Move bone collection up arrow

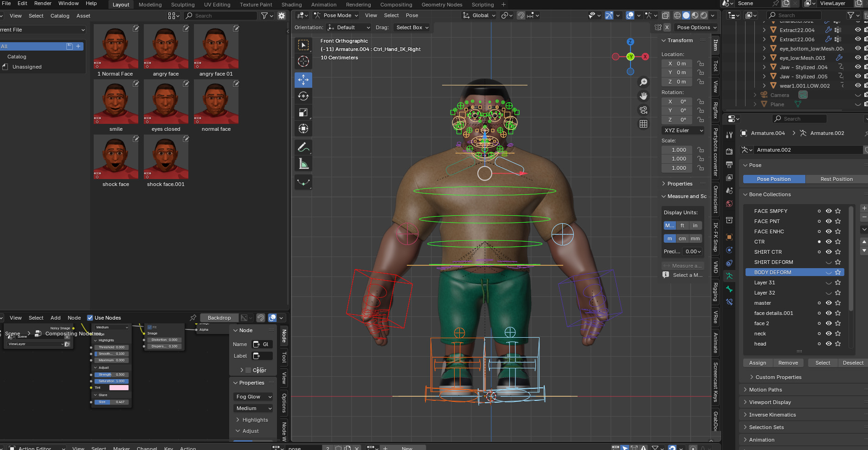864,242
